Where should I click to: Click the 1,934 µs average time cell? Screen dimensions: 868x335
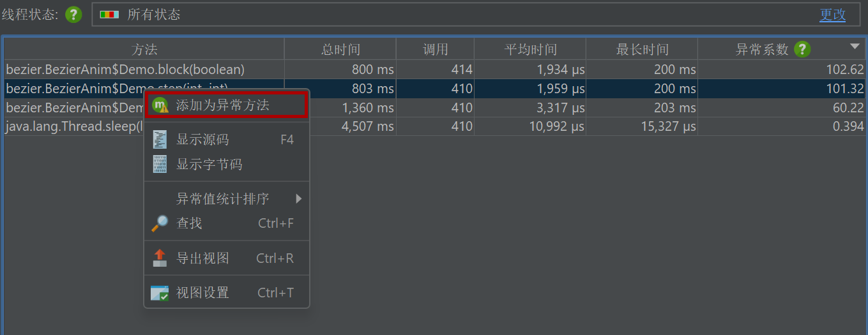pos(531,70)
